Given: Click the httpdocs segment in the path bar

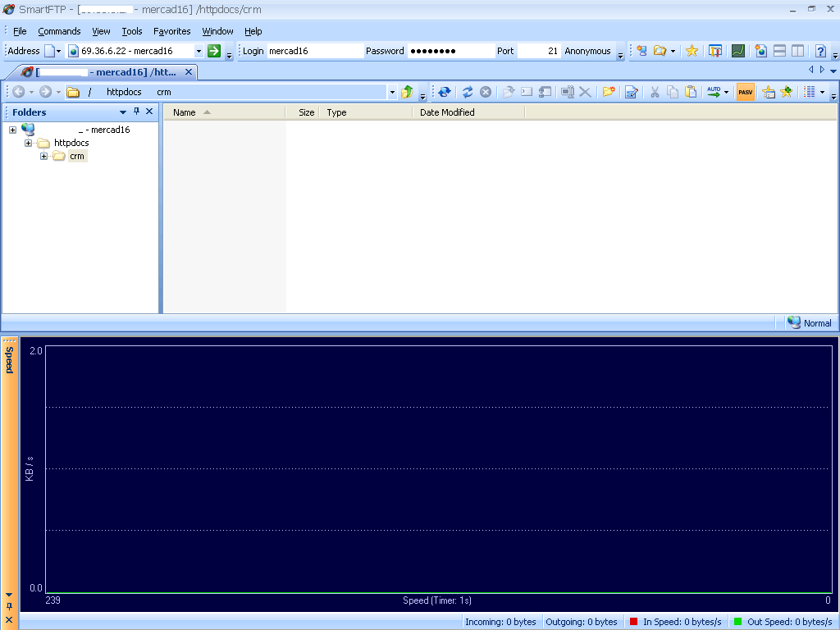Looking at the screenshot, I should coord(124,92).
